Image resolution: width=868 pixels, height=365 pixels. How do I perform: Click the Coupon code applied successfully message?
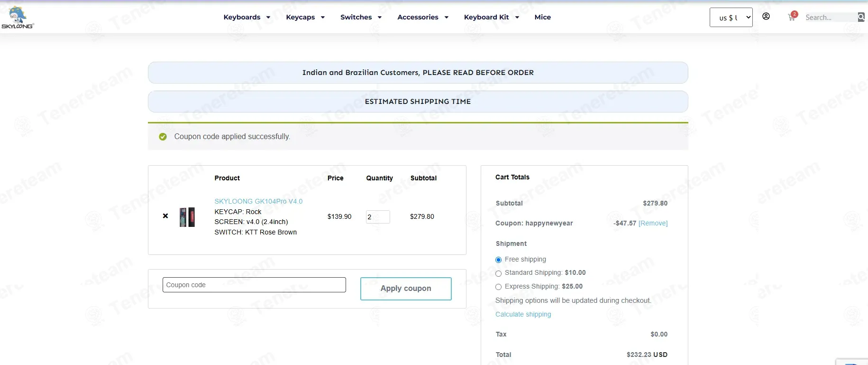click(232, 137)
